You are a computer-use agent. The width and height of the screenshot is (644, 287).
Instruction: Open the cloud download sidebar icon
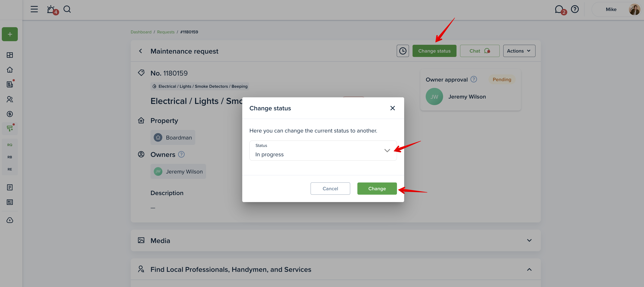10,220
